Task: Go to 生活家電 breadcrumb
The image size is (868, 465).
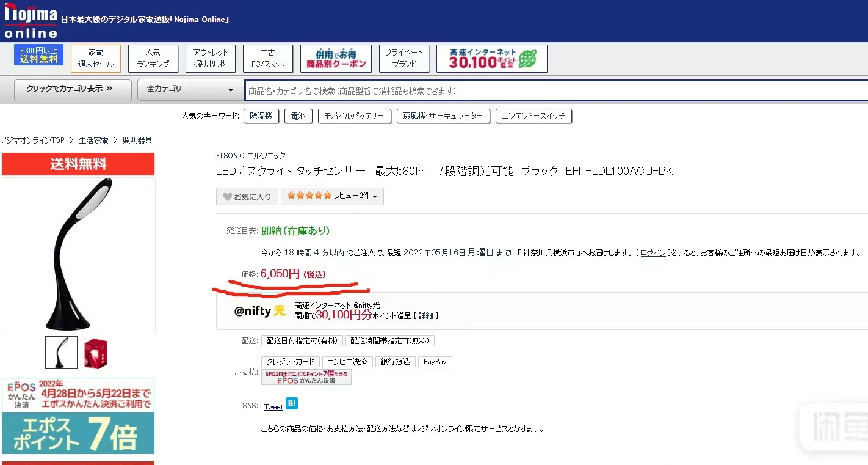Action: [x=93, y=141]
